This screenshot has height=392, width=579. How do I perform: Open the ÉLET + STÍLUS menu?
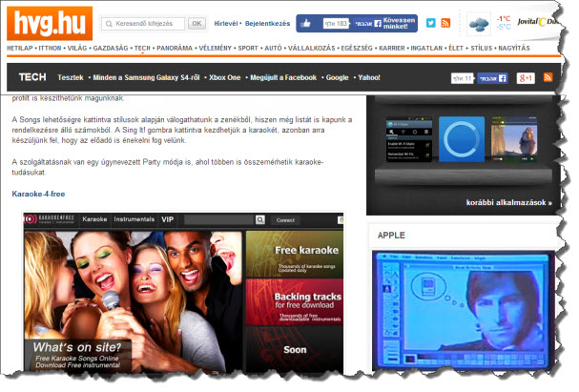point(470,48)
